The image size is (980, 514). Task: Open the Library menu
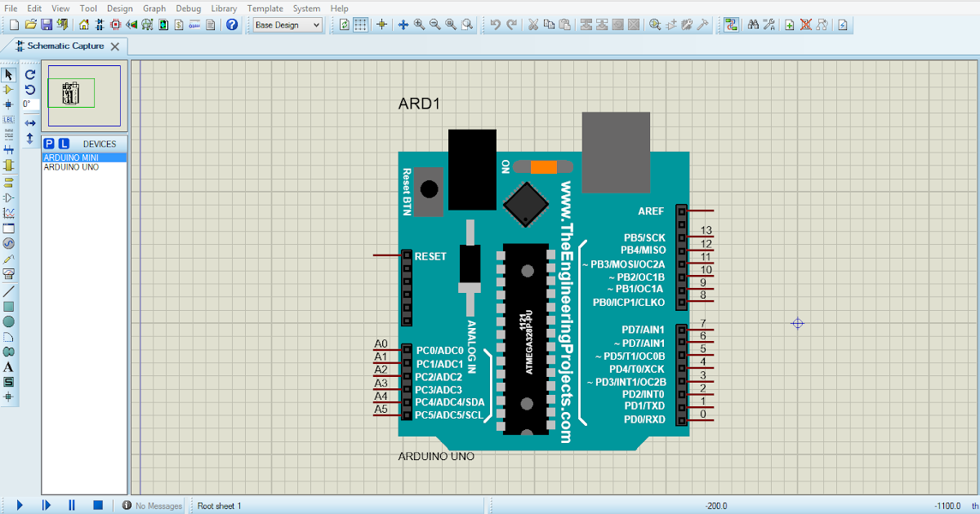224,8
